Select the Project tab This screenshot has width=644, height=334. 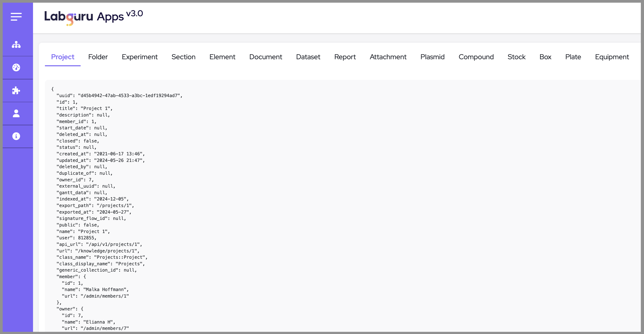[62, 57]
